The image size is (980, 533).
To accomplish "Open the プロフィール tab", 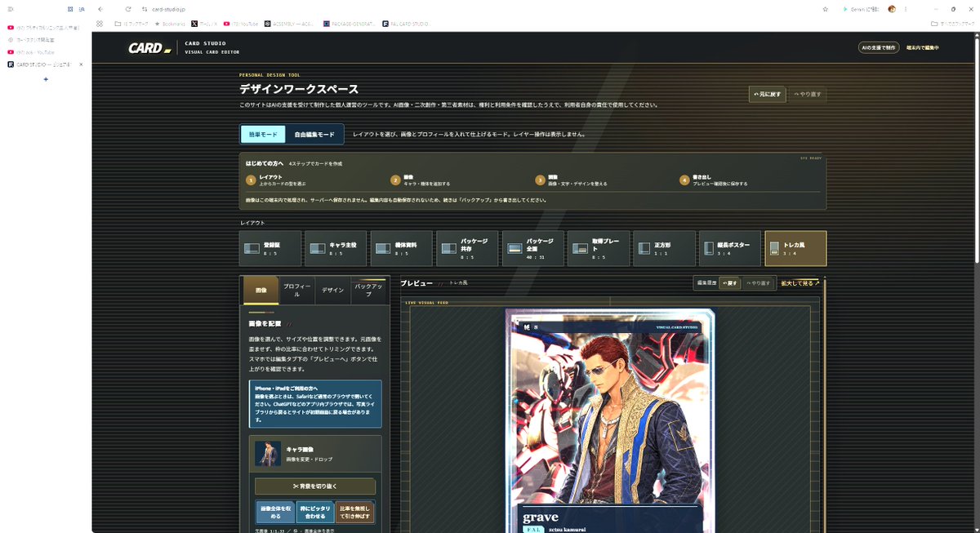I will 296,290.
